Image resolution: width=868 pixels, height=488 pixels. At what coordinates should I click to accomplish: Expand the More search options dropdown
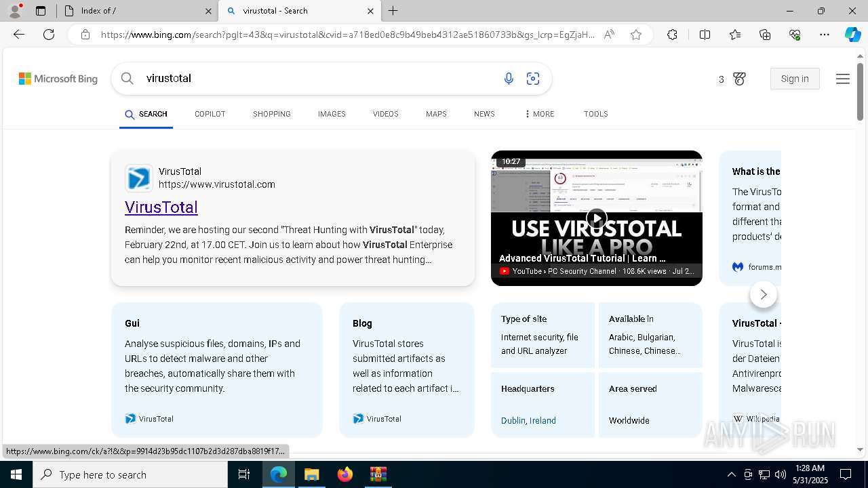539,114
